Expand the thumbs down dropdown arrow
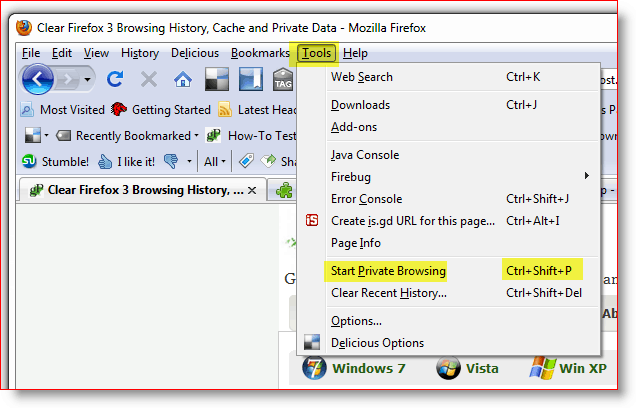The height and width of the screenshot is (408, 636). point(189,161)
